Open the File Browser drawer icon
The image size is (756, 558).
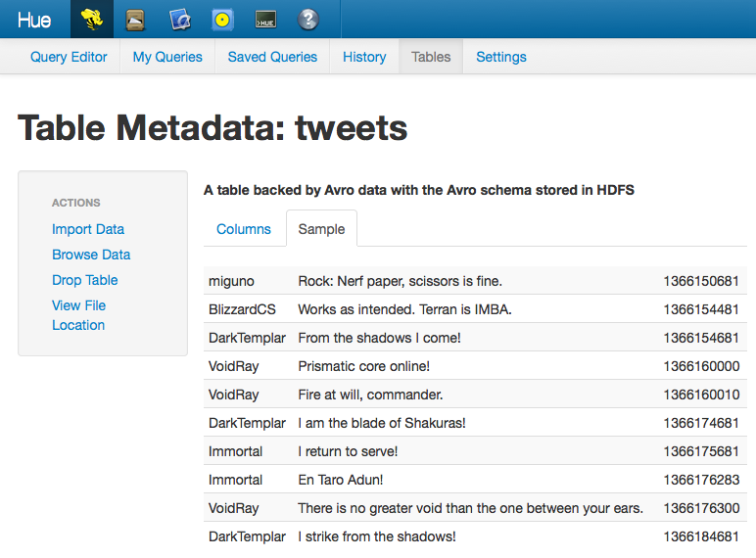(x=135, y=21)
